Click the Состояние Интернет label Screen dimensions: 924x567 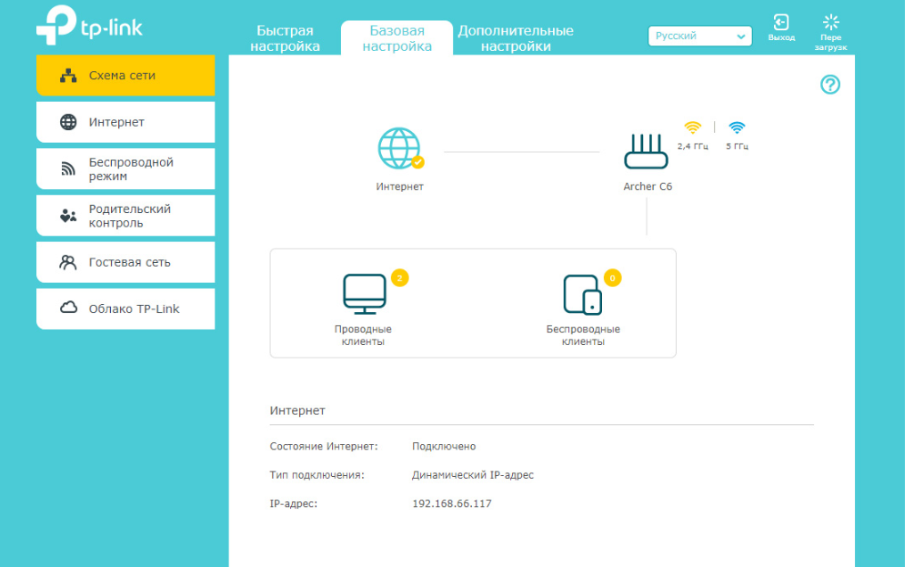[324, 446]
